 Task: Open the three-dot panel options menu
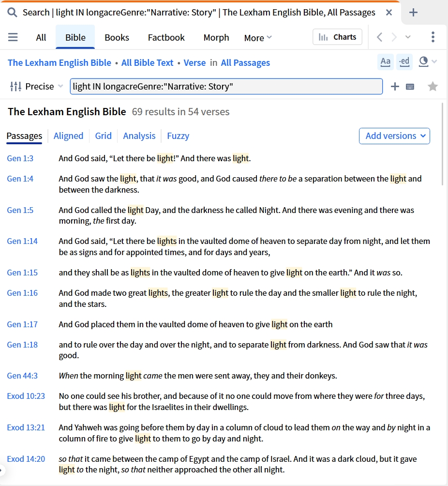433,37
